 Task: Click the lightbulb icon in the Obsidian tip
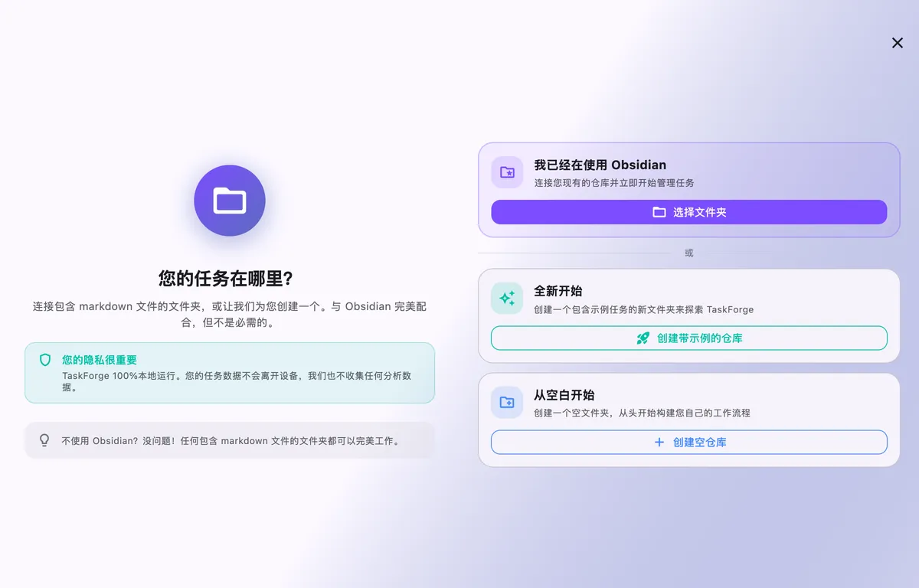pyautogui.click(x=44, y=440)
